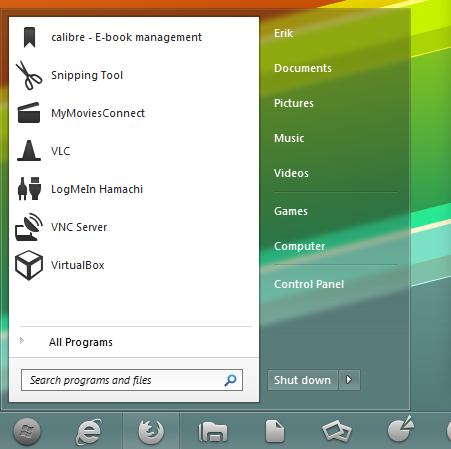The image size is (451, 449).
Task: Open calibre via its bookmark icon
Action: coord(29,37)
